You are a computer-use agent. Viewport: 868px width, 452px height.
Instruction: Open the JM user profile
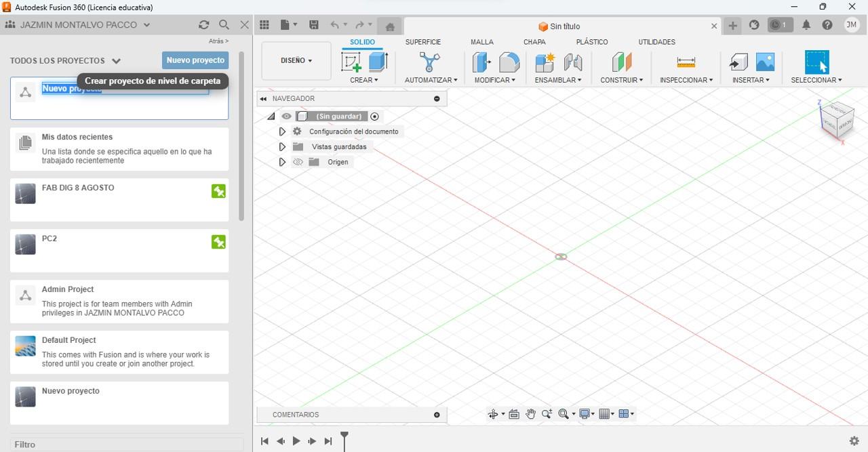(x=852, y=25)
